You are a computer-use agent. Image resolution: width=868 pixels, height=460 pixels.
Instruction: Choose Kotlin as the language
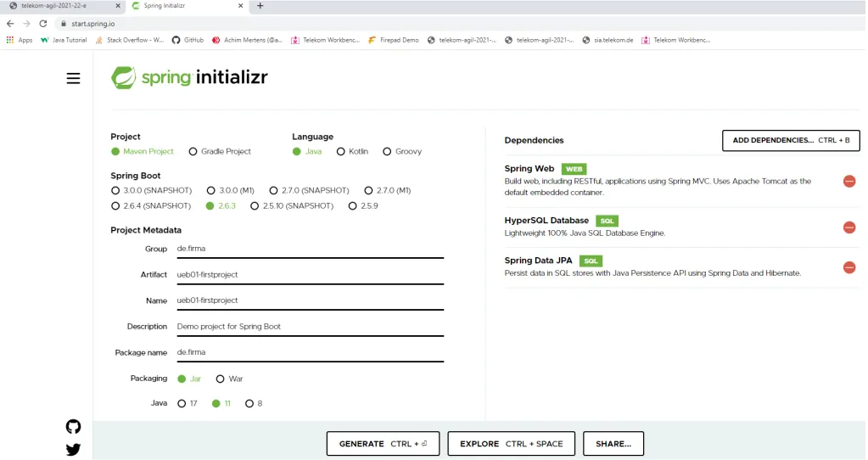353,151
